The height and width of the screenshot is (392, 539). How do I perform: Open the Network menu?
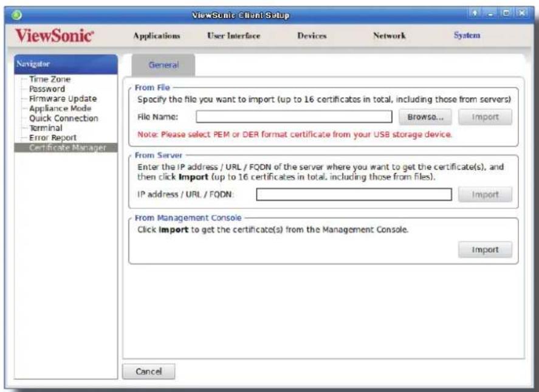(x=389, y=36)
